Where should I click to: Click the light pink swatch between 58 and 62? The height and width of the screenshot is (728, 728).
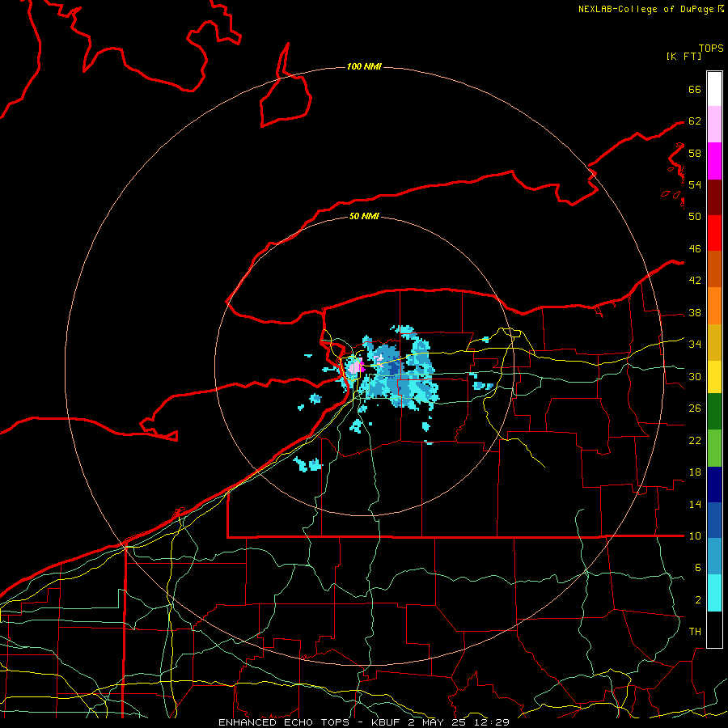click(714, 125)
